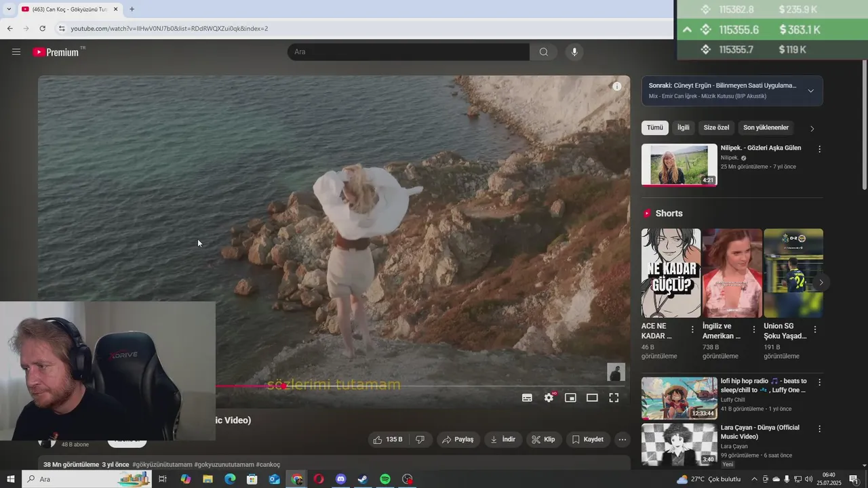Open Union SG Şoku short thumbnail
Viewport: 868px width, 488px height.
[x=793, y=273]
